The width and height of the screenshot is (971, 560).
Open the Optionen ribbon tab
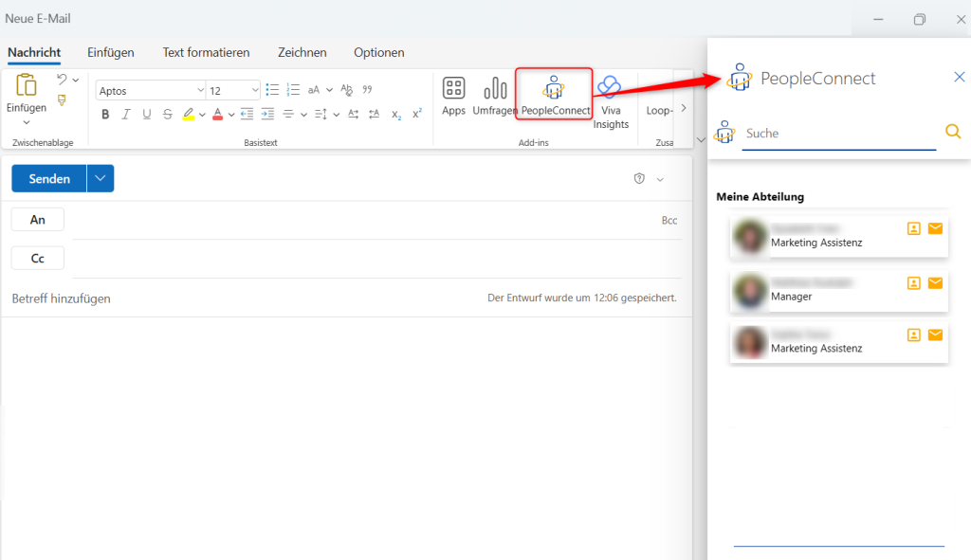pyautogui.click(x=378, y=53)
